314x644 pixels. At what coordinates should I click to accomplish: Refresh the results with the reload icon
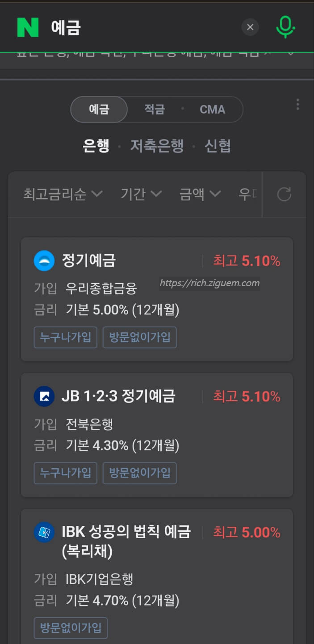click(x=285, y=194)
